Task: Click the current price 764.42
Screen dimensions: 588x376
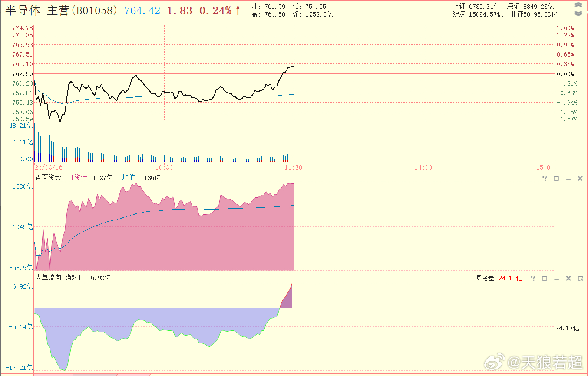Action: point(142,11)
